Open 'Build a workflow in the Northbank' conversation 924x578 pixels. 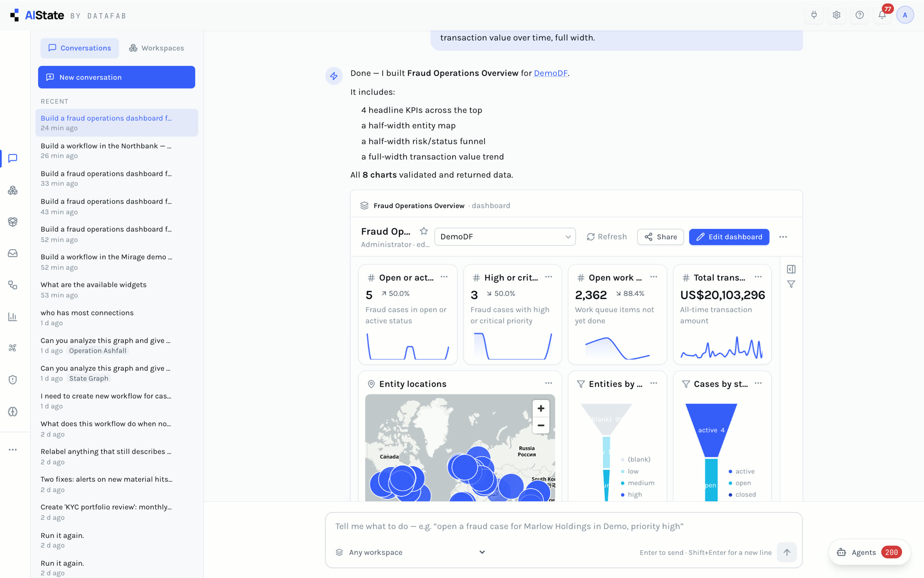click(x=116, y=150)
